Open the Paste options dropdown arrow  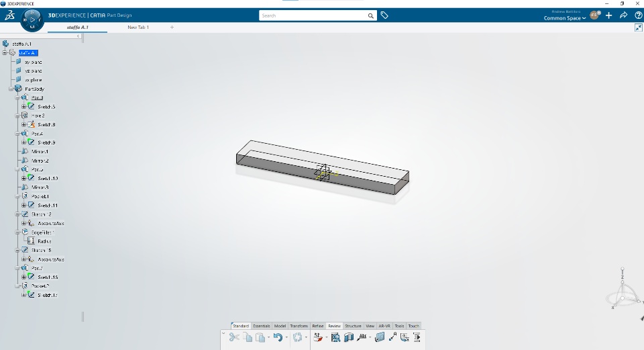[268, 338]
